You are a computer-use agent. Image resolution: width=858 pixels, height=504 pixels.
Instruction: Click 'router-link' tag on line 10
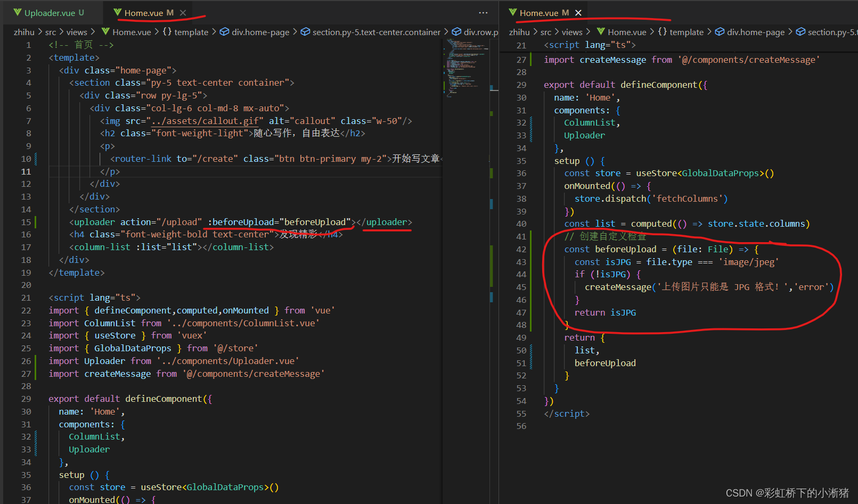(x=143, y=159)
